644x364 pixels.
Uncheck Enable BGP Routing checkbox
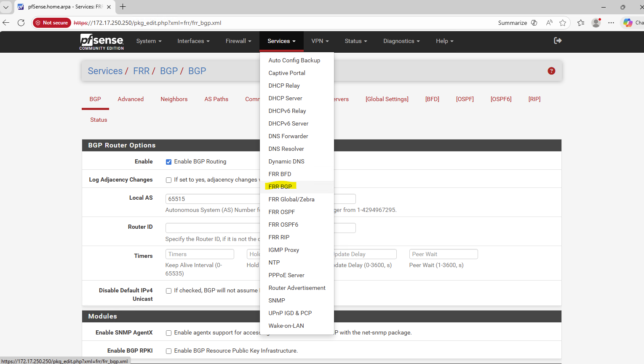(168, 162)
